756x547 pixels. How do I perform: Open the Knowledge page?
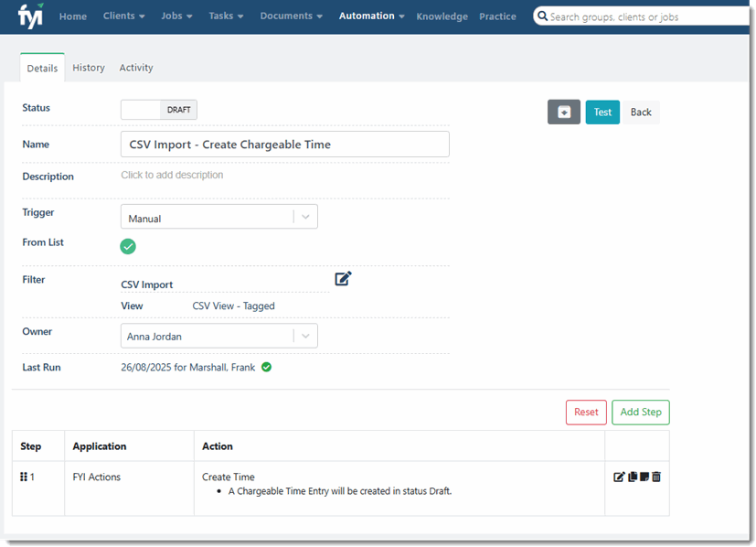click(x=442, y=16)
